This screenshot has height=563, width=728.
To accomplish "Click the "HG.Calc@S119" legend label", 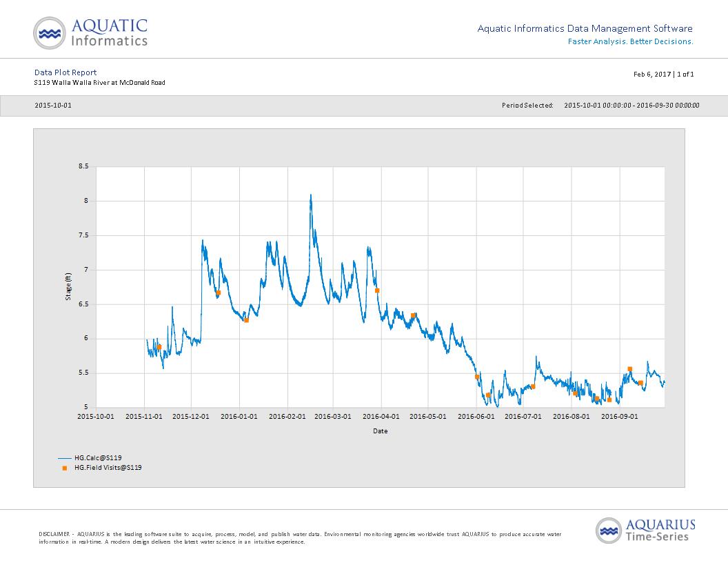I will pyautogui.click(x=98, y=458).
